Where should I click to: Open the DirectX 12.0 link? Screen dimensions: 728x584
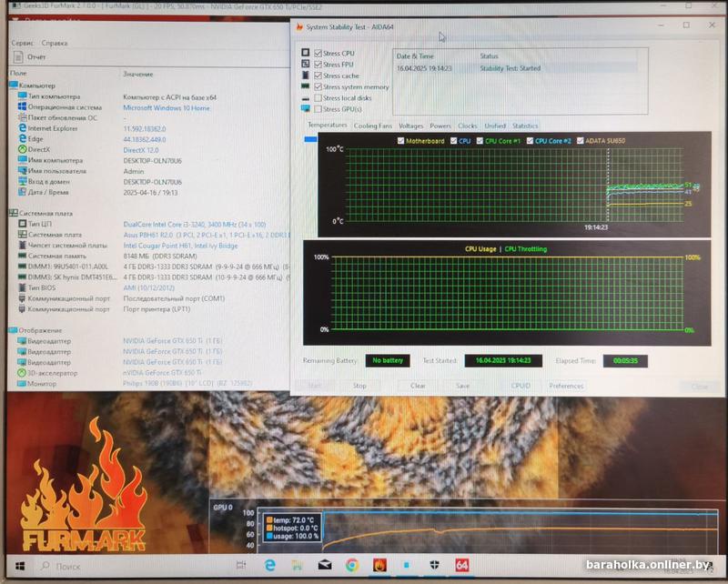(141, 150)
